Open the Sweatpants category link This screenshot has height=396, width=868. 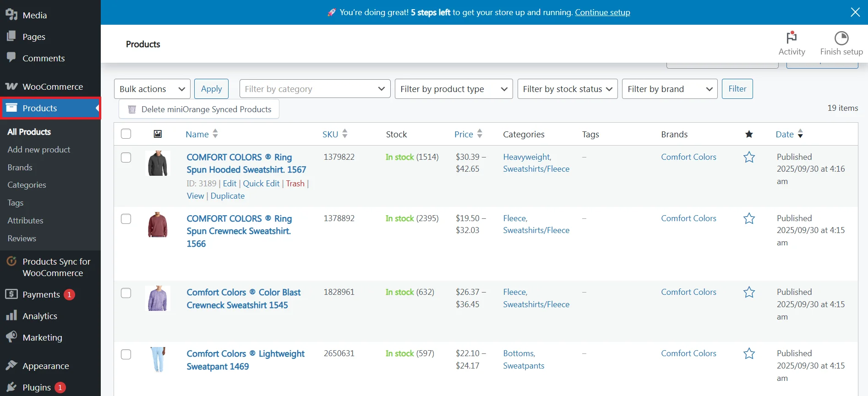pyautogui.click(x=524, y=366)
